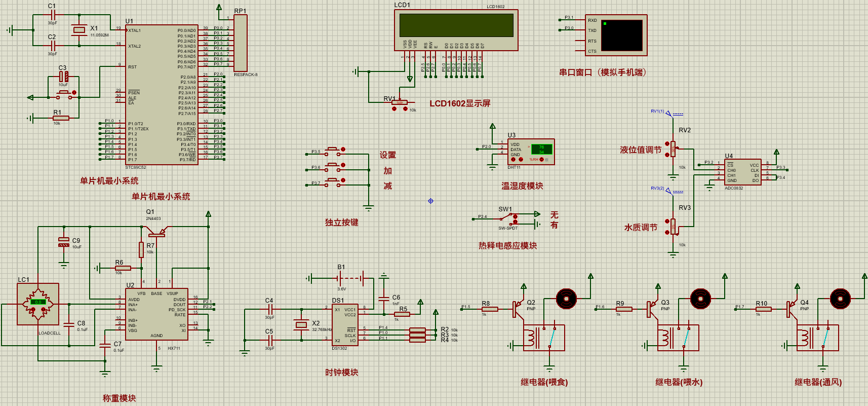Click the reset push button below C3
The height and width of the screenshot is (406, 868).
pyautogui.click(x=63, y=95)
